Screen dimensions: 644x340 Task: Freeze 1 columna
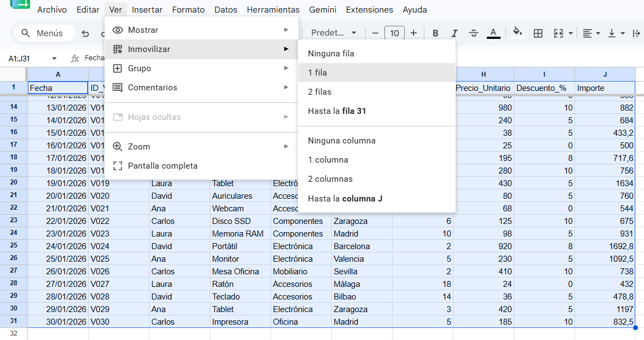coord(377,160)
